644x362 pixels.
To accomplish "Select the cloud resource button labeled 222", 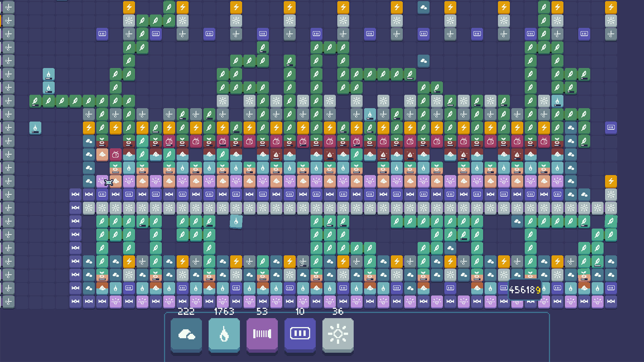I will 186,334.
